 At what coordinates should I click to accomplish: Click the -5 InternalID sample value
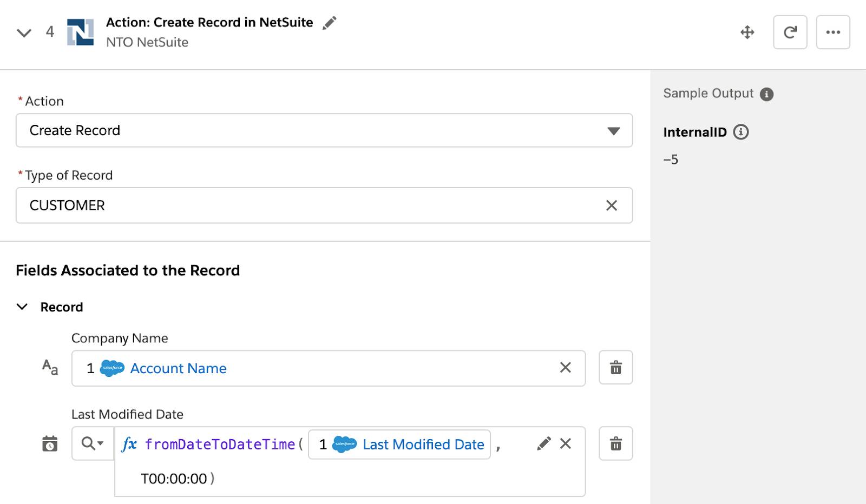(671, 160)
